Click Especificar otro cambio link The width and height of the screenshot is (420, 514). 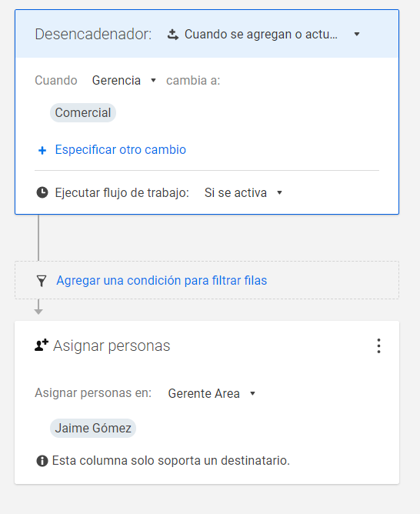pos(121,150)
